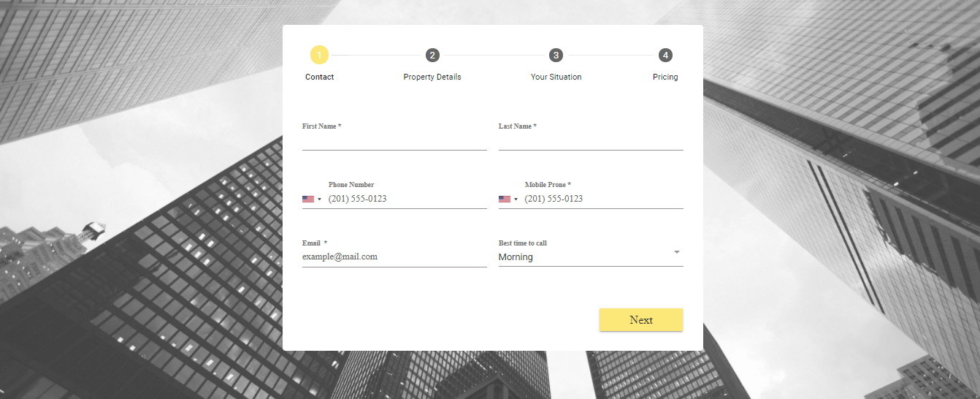Image resolution: width=980 pixels, height=399 pixels.
Task: Click the step 1 Contact circle
Action: click(x=319, y=55)
